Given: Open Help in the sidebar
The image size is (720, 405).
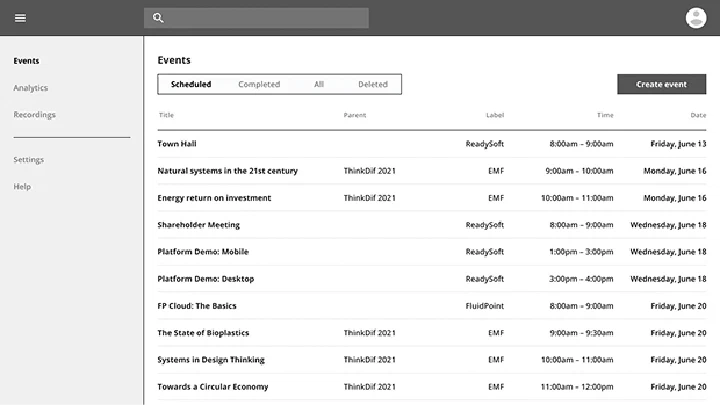Looking at the screenshot, I should point(22,186).
